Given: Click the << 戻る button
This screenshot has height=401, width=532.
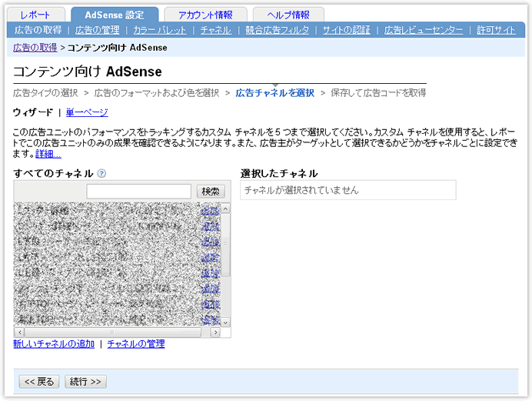Looking at the screenshot, I should coord(38,382).
